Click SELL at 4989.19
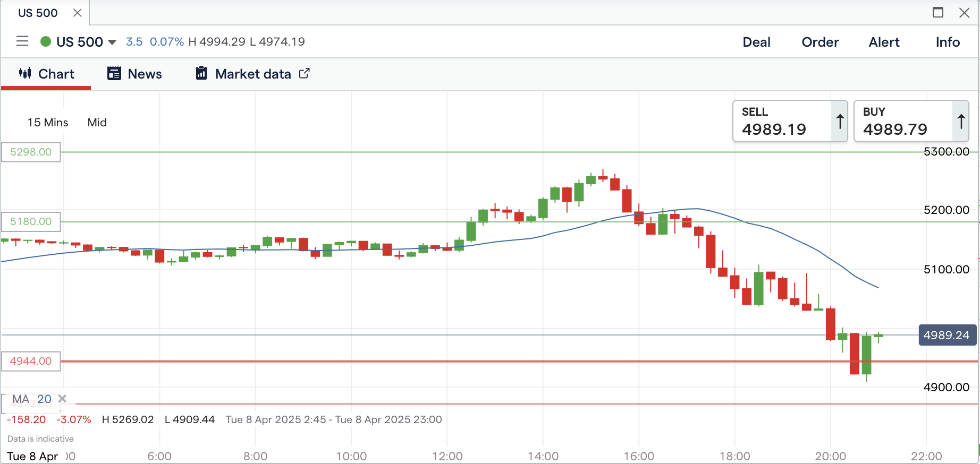The height and width of the screenshot is (464, 980). tap(781, 122)
